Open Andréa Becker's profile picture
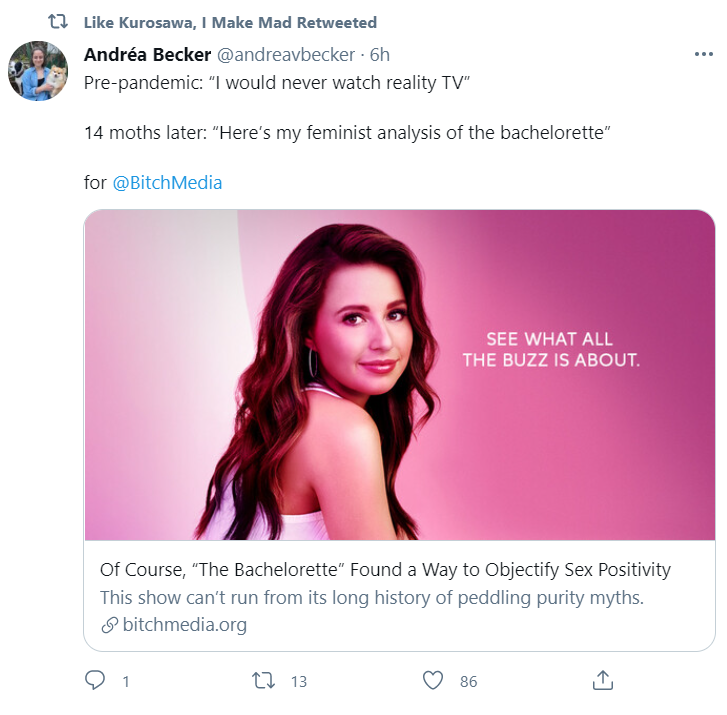This screenshot has width=727, height=715. click(x=38, y=70)
